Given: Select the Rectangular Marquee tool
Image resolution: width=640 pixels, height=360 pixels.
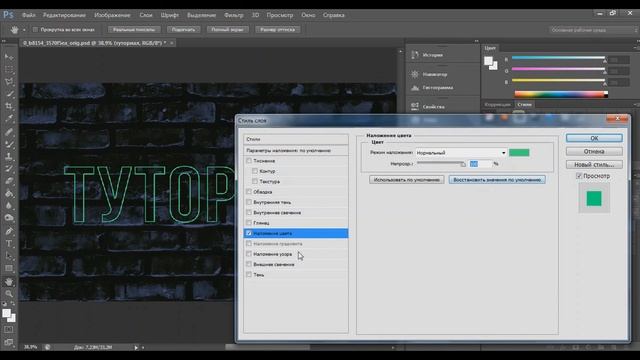Looking at the screenshot, I should click(9, 69).
